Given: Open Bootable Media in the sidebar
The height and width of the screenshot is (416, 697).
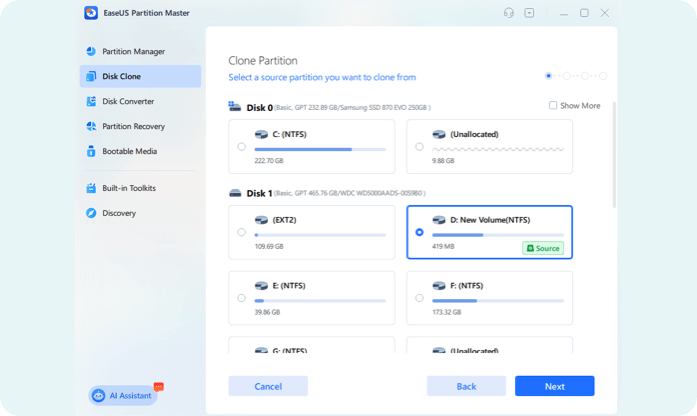Looking at the screenshot, I should 140,151.
